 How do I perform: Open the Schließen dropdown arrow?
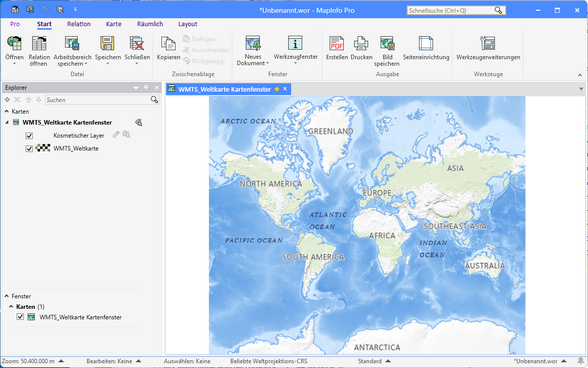pos(137,64)
